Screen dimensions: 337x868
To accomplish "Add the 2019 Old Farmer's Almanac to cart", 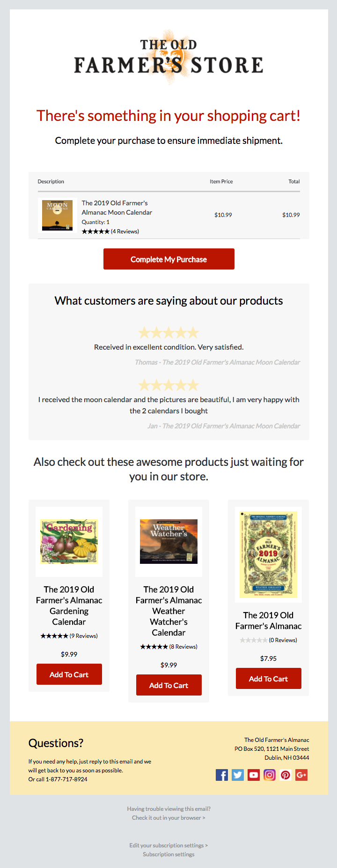I will pos(268,679).
